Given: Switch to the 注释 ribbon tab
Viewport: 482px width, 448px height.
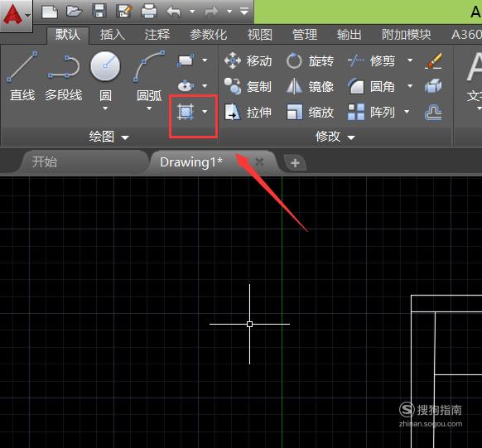Looking at the screenshot, I should [157, 35].
